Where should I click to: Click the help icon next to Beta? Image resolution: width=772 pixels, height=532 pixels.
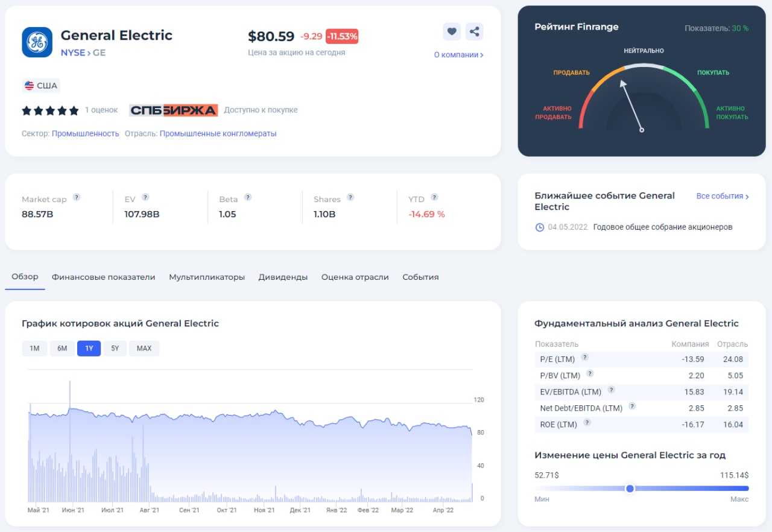tap(248, 197)
